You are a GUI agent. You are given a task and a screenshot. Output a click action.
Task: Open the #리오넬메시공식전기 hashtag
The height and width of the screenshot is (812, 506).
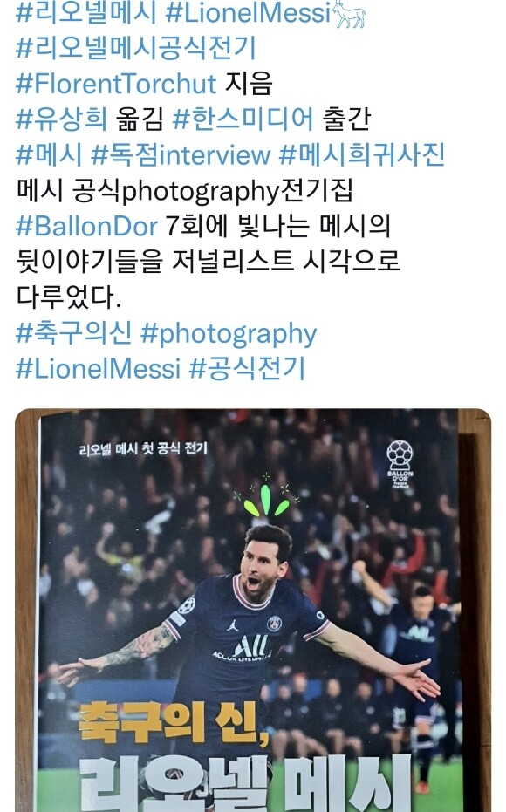pos(136,48)
